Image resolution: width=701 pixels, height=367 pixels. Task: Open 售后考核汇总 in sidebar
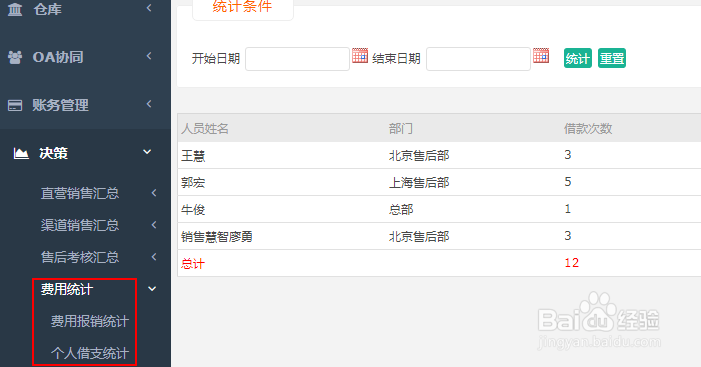click(x=80, y=257)
